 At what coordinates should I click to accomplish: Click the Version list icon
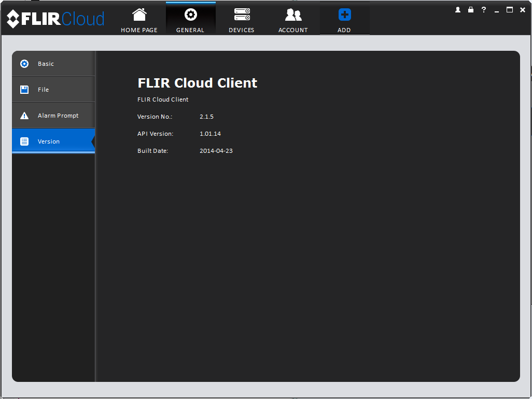tap(24, 141)
